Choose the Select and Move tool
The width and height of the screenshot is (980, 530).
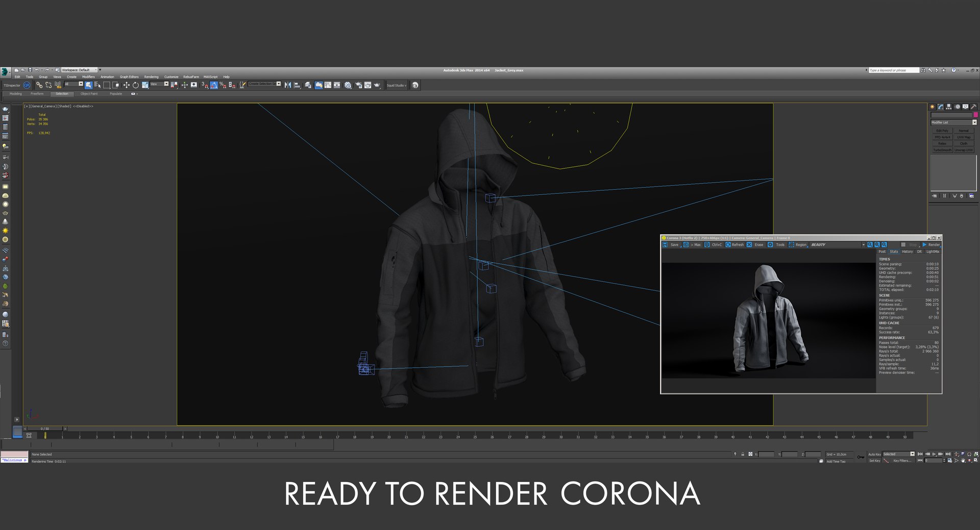click(x=126, y=85)
